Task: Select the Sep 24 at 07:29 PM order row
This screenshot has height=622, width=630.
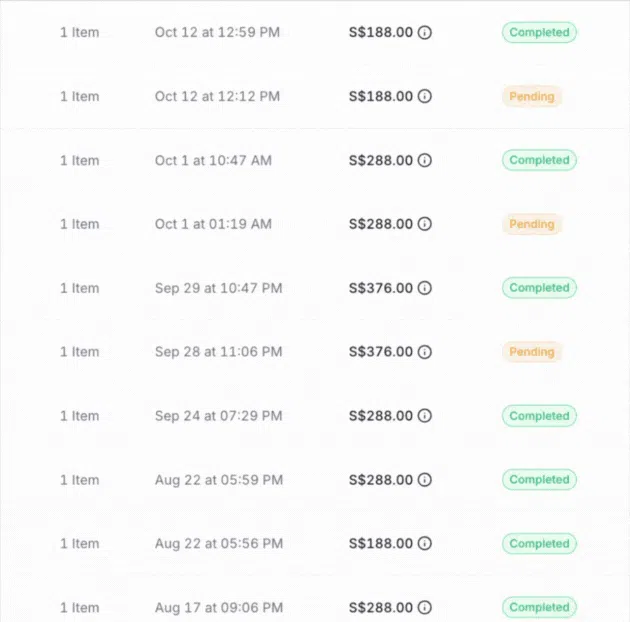Action: click(x=218, y=416)
